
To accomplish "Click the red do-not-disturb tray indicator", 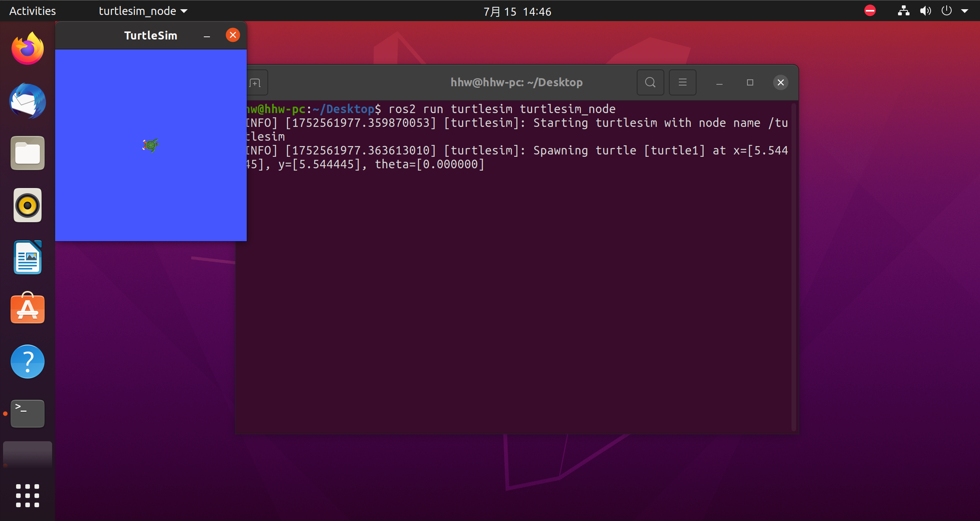I will (x=870, y=11).
